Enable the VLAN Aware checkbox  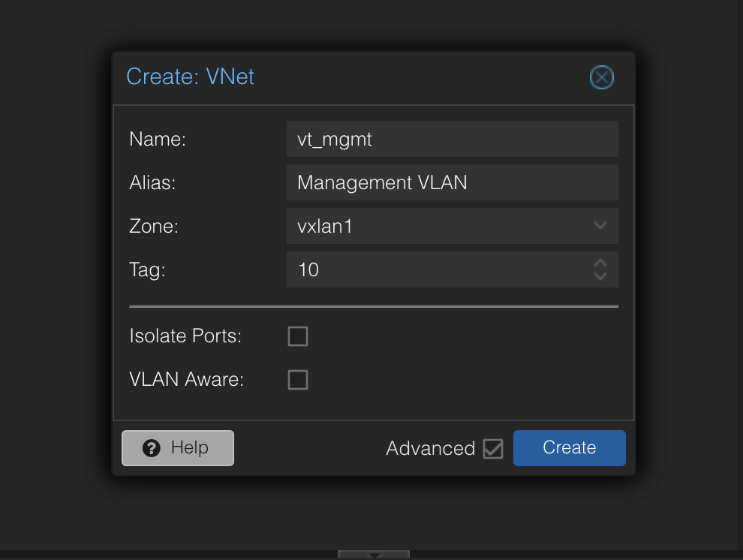[298, 380]
